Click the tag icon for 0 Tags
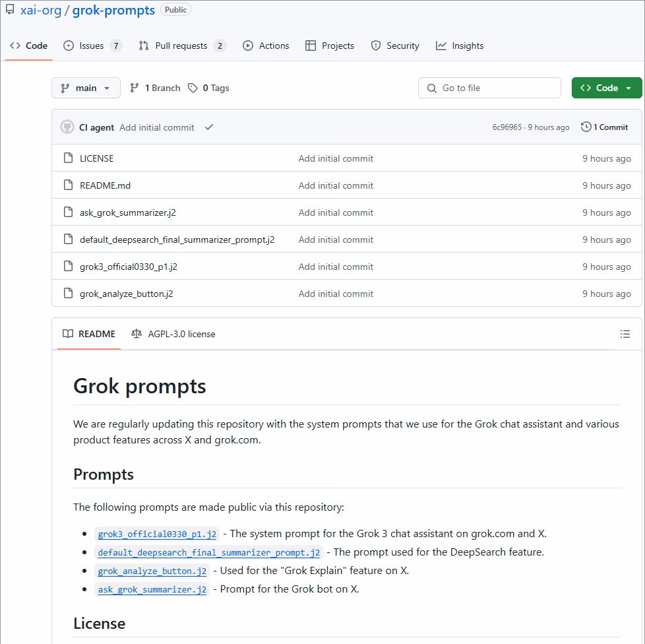The width and height of the screenshot is (645, 644). click(x=193, y=88)
